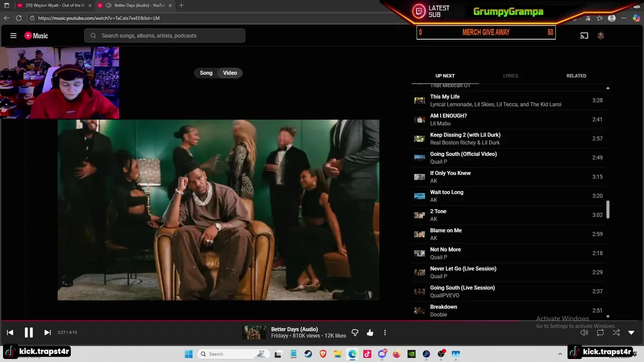Play 'Going South (Official Video)' by Quail P
The width and height of the screenshot is (644, 362).
(x=508, y=158)
